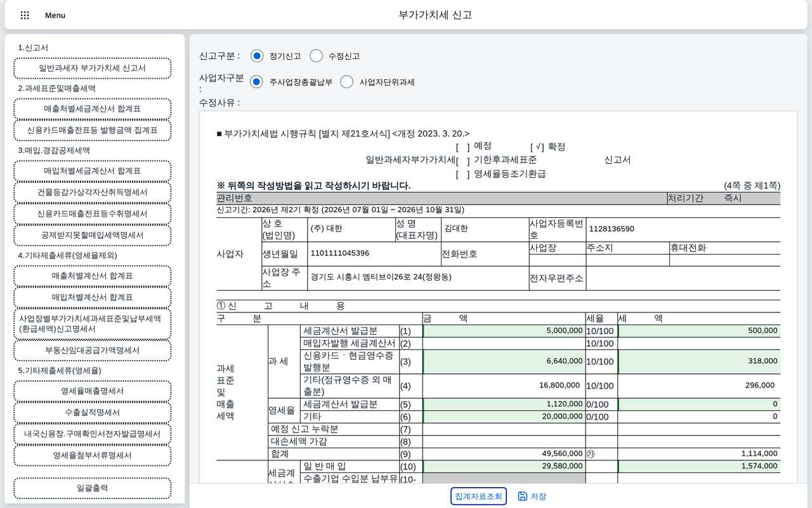Choose 사업자단위과세 option
812x508 pixels.
click(347, 82)
